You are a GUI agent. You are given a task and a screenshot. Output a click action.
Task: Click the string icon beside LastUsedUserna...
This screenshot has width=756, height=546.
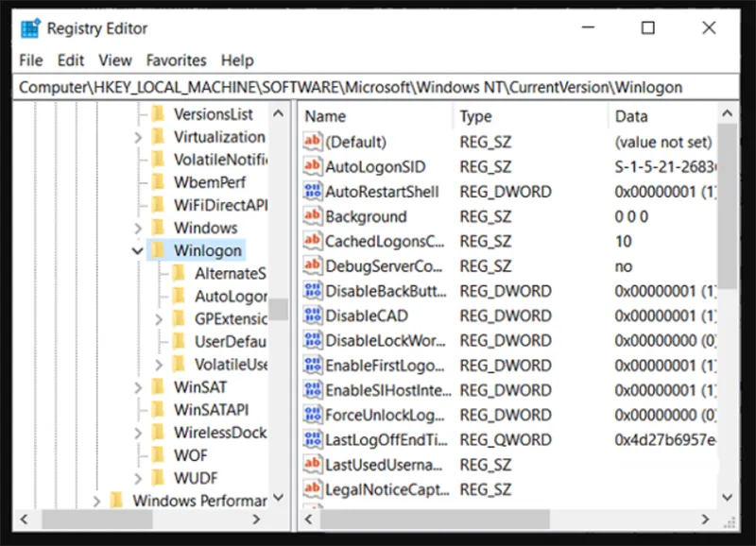point(313,464)
